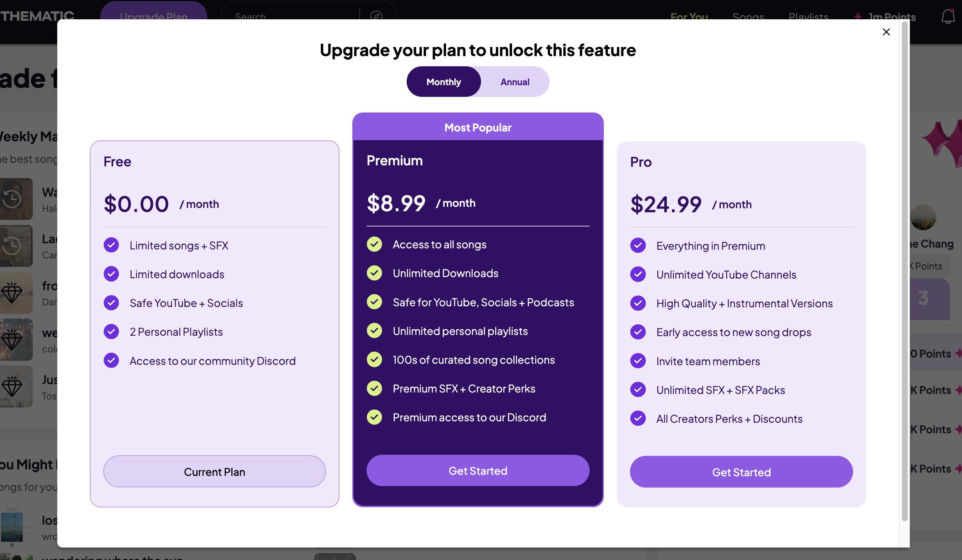Click the checkmark next to Limited downloads
This screenshot has width=962, height=560.
(x=111, y=274)
